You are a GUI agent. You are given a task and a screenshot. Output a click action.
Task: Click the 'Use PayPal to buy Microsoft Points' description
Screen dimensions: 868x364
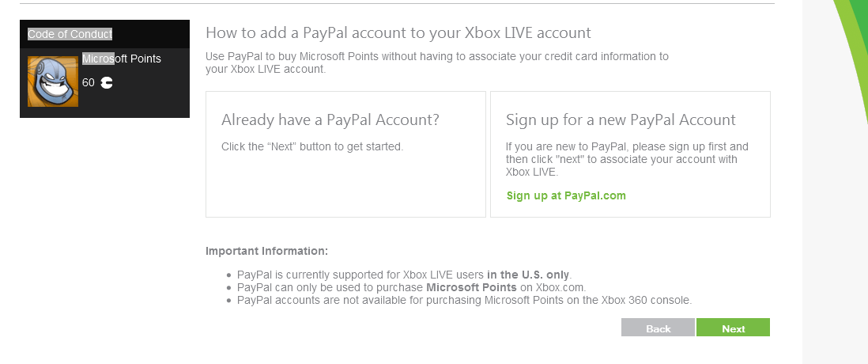(x=436, y=63)
